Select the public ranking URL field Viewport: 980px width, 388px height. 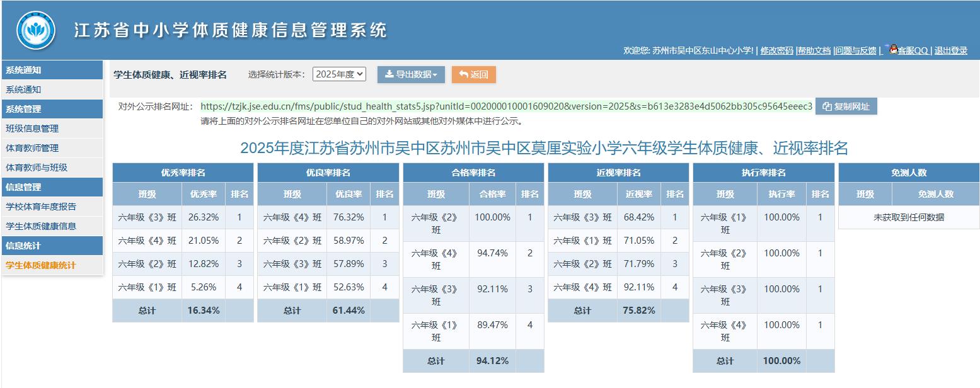pos(504,106)
